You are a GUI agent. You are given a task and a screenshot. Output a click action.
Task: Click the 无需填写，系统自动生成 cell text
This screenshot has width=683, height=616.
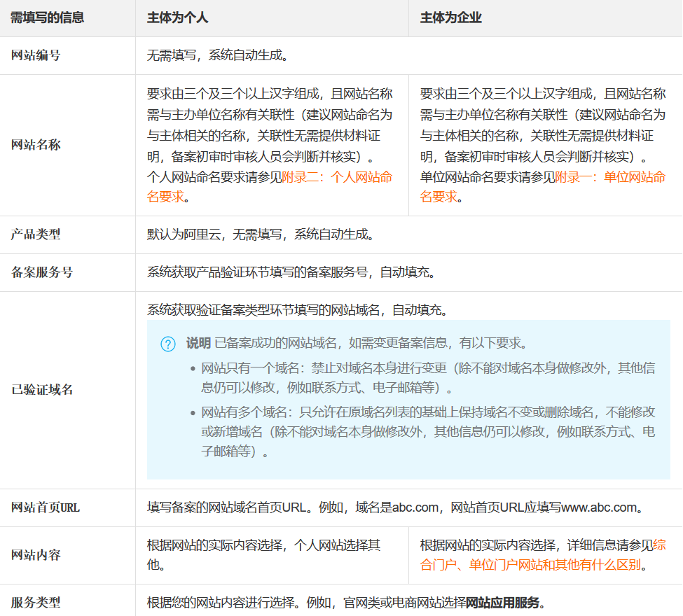tap(217, 55)
